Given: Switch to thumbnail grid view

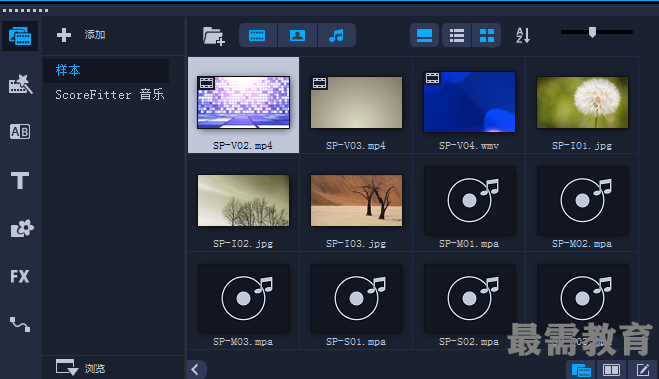Looking at the screenshot, I should [487, 35].
